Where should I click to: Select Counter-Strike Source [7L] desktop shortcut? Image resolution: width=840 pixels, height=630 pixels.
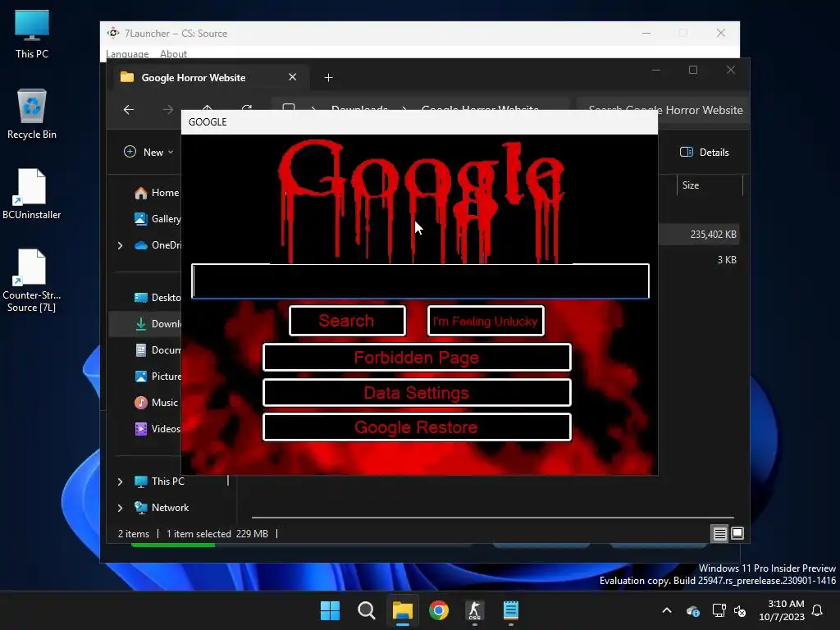click(x=32, y=281)
